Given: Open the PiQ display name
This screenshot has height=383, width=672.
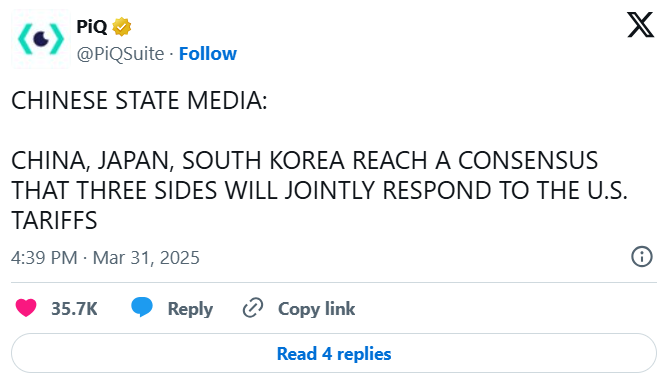Looking at the screenshot, I should click(91, 27).
